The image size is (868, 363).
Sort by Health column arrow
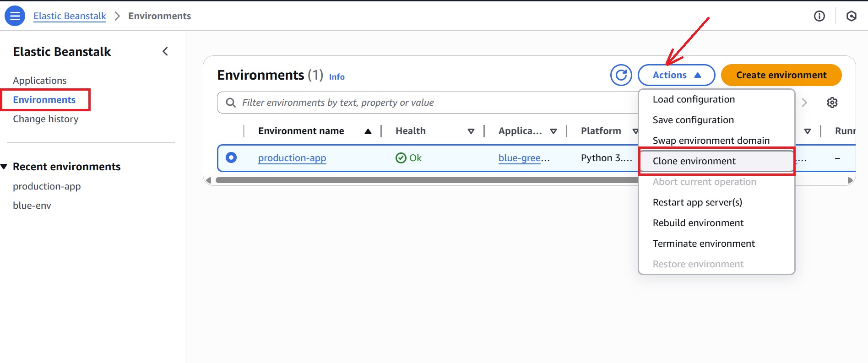pos(471,131)
